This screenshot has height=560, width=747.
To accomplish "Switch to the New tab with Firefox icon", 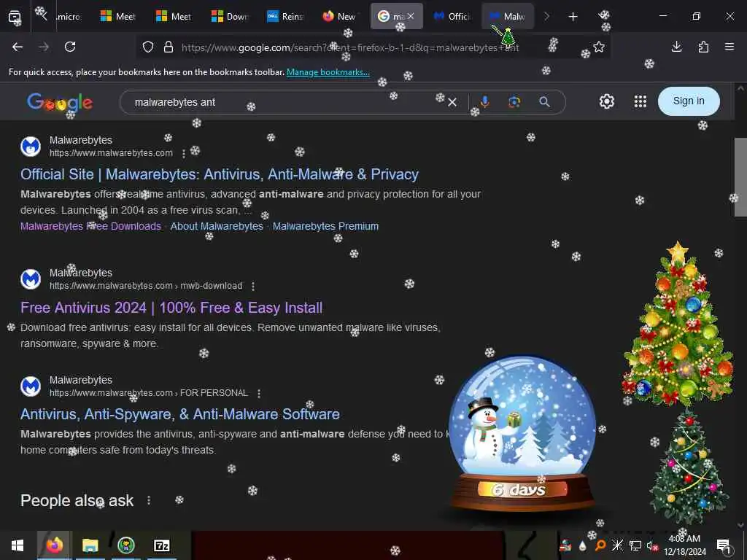I will (339, 16).
